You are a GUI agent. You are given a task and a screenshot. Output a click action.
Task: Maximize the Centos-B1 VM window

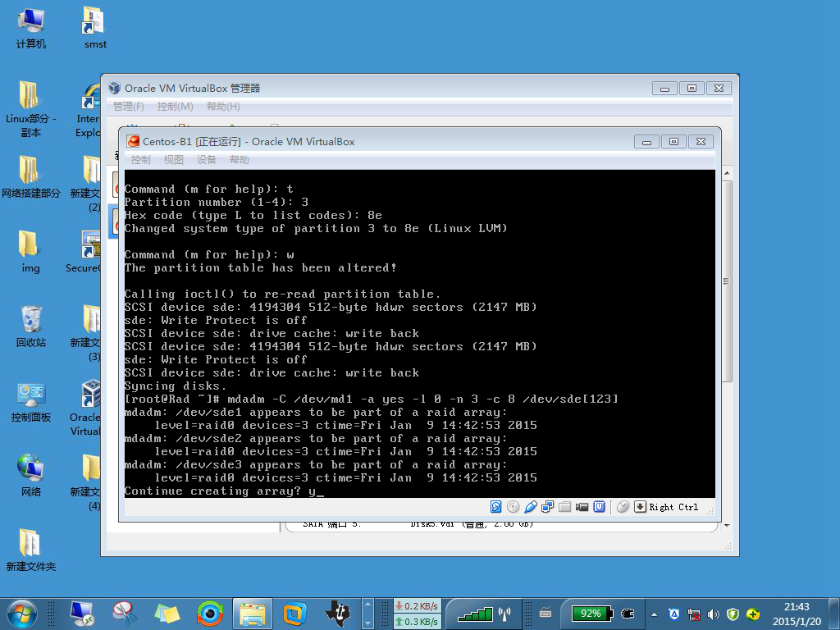(x=674, y=141)
